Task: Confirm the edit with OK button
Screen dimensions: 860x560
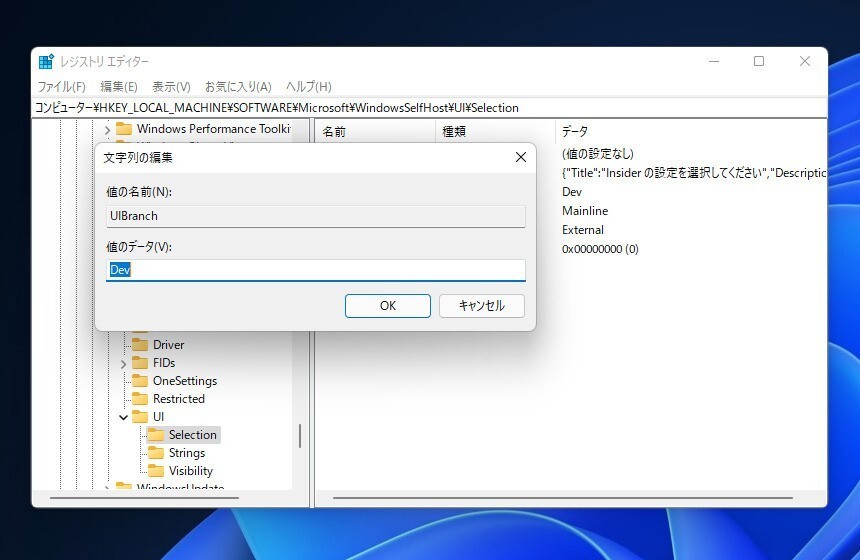Action: pos(388,306)
